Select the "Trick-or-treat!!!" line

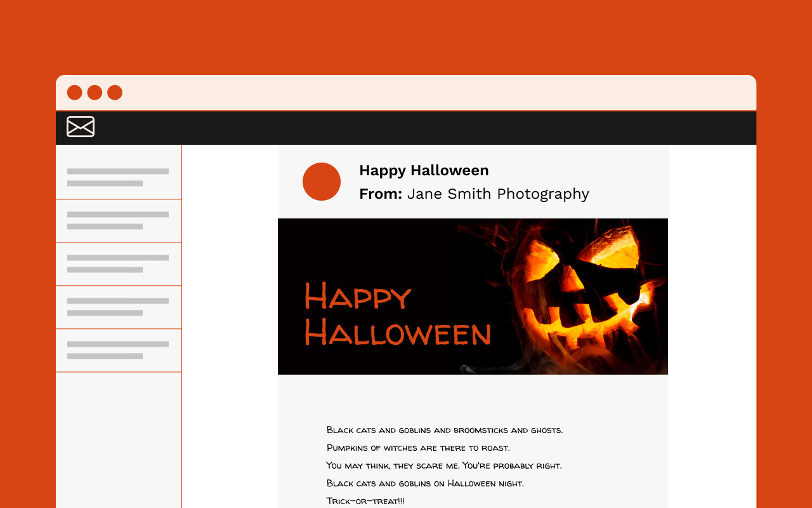click(x=365, y=501)
